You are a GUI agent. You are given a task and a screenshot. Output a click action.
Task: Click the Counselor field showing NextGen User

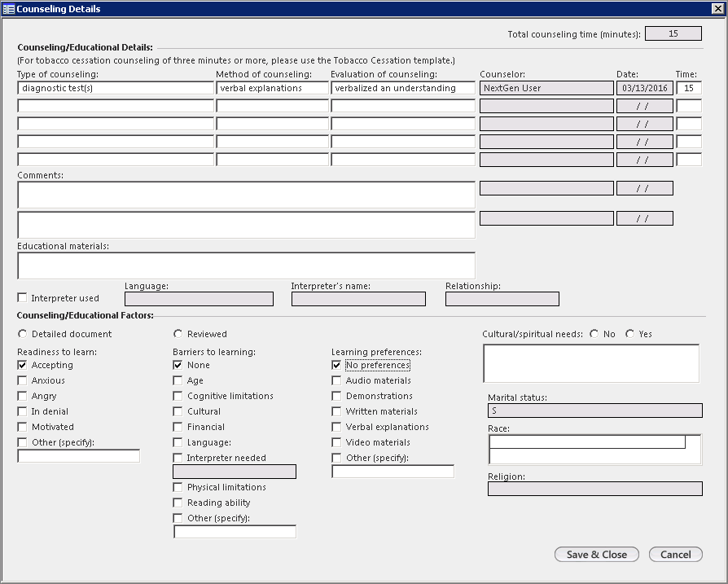pyautogui.click(x=546, y=88)
